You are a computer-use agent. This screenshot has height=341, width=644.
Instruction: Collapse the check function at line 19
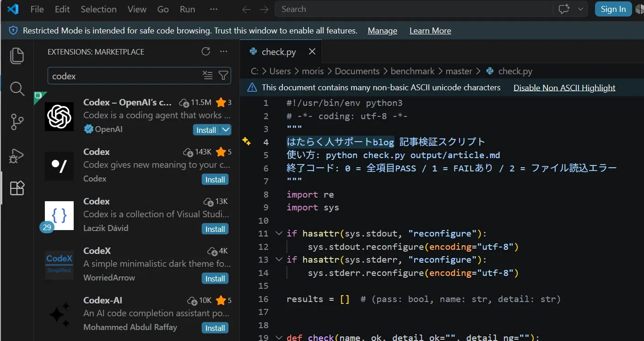click(x=279, y=338)
